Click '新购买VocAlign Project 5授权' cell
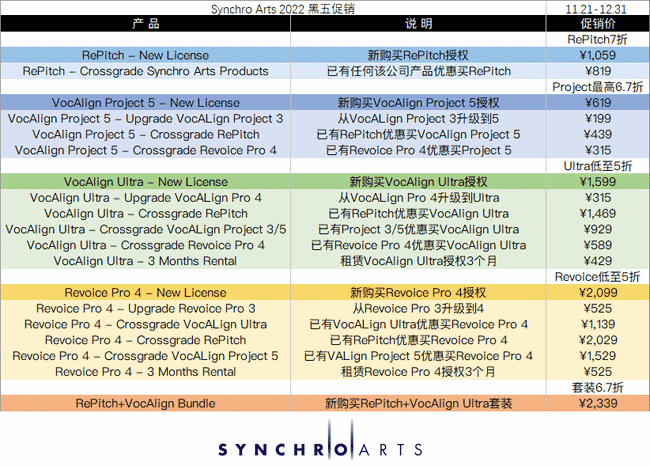Image resolution: width=650 pixels, height=466 pixels. [x=418, y=102]
